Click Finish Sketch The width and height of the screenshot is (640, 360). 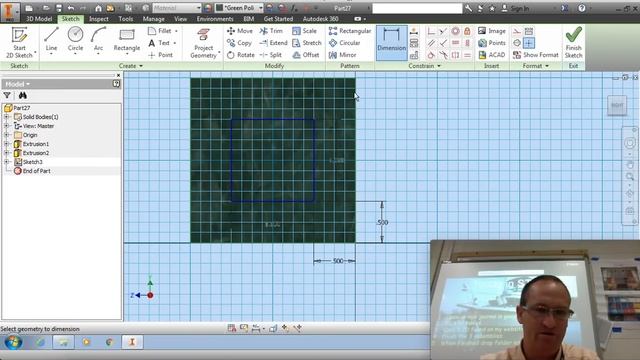[573, 43]
